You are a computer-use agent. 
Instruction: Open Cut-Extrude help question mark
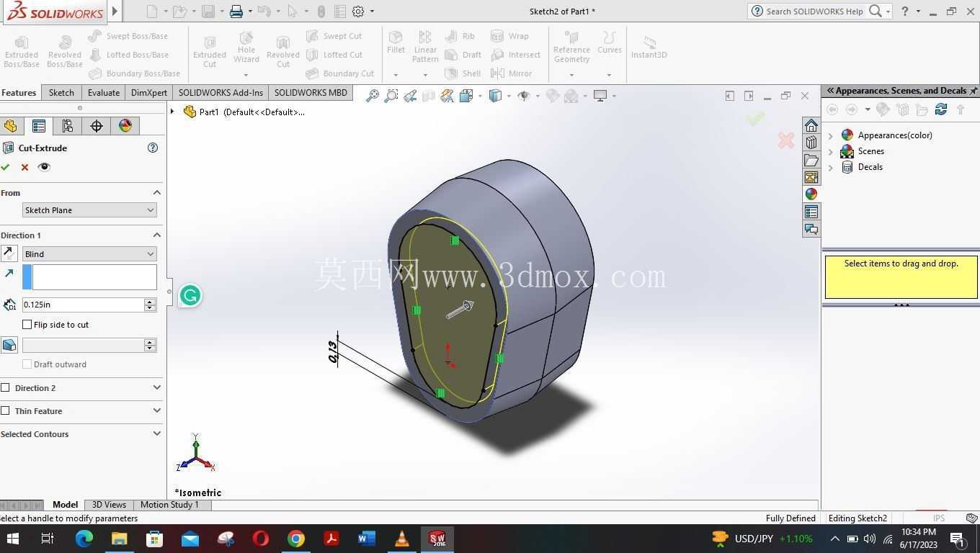[152, 148]
